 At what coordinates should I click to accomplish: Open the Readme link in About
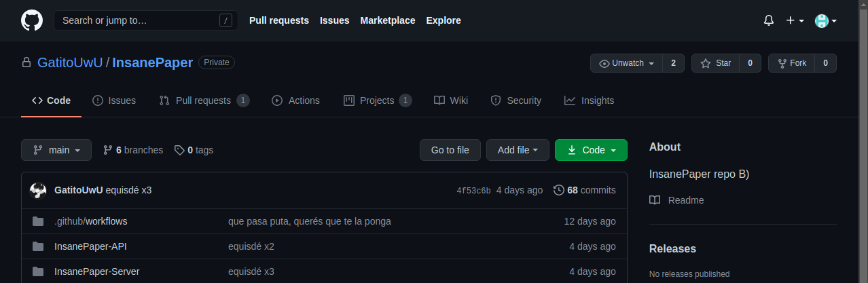(x=676, y=200)
